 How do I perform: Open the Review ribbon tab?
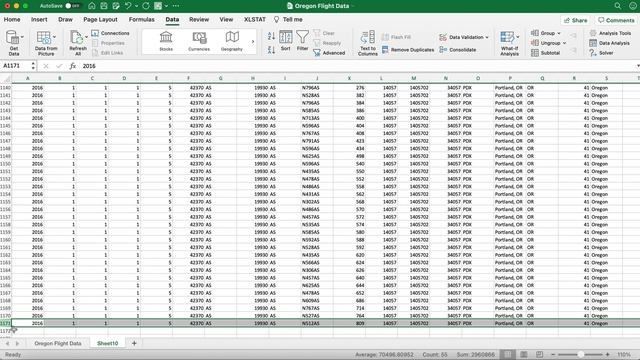[x=199, y=20]
